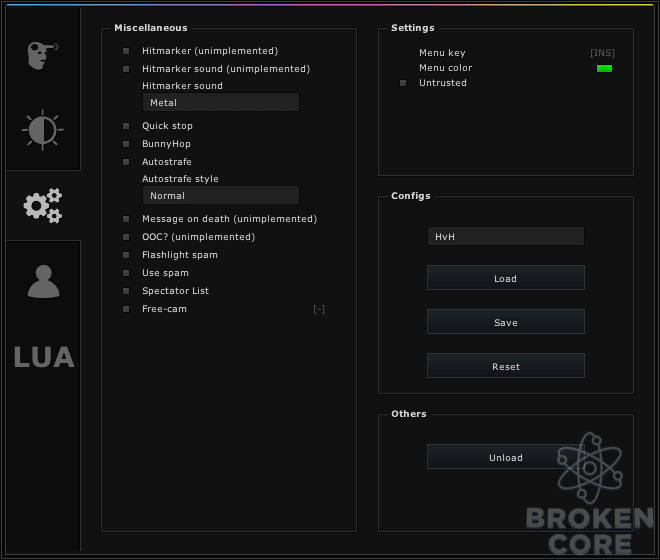Click the Menu color label
This screenshot has height=560, width=660.
[445, 68]
